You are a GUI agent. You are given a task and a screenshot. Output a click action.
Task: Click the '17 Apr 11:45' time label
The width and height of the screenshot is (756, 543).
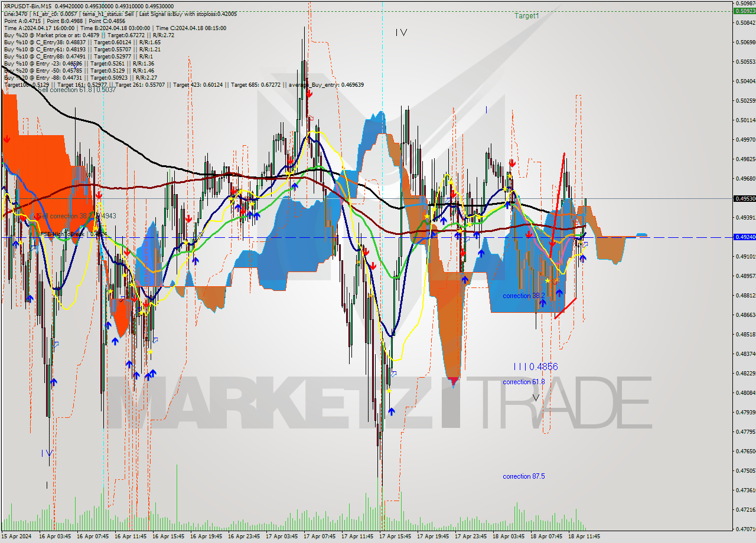pos(357,537)
